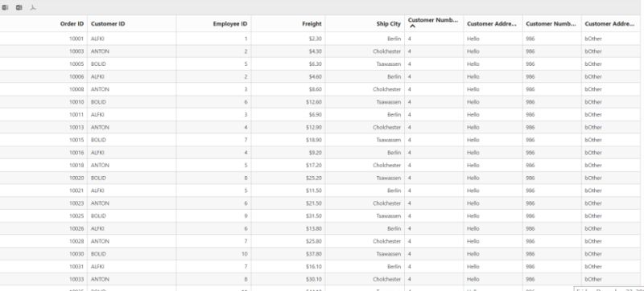The height and width of the screenshot is (291, 644).
Task: Click ANTON in the order 10003 row
Action: 100,51
